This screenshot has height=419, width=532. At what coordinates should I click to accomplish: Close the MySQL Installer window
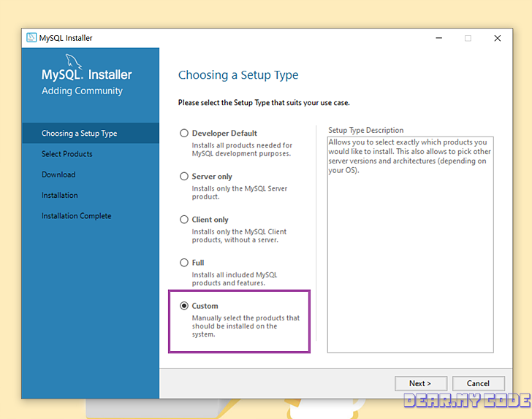click(x=498, y=38)
